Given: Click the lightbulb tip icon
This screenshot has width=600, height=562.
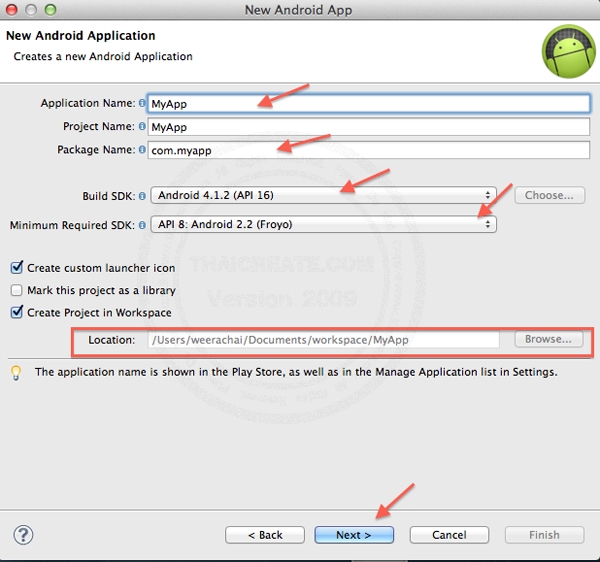Looking at the screenshot, I should coord(16,373).
